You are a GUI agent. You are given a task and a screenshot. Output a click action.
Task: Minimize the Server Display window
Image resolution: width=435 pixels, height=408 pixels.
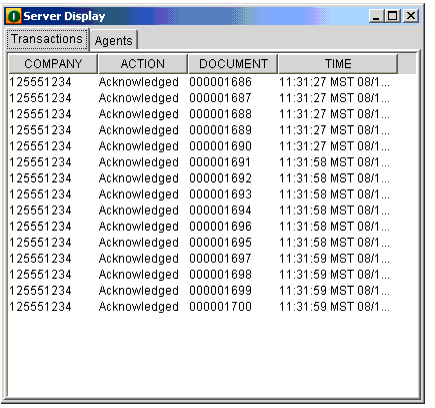coord(377,16)
